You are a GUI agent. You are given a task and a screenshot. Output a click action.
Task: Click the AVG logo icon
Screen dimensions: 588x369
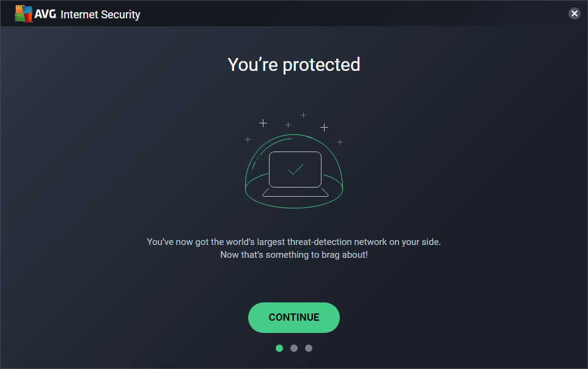pyautogui.click(x=23, y=14)
